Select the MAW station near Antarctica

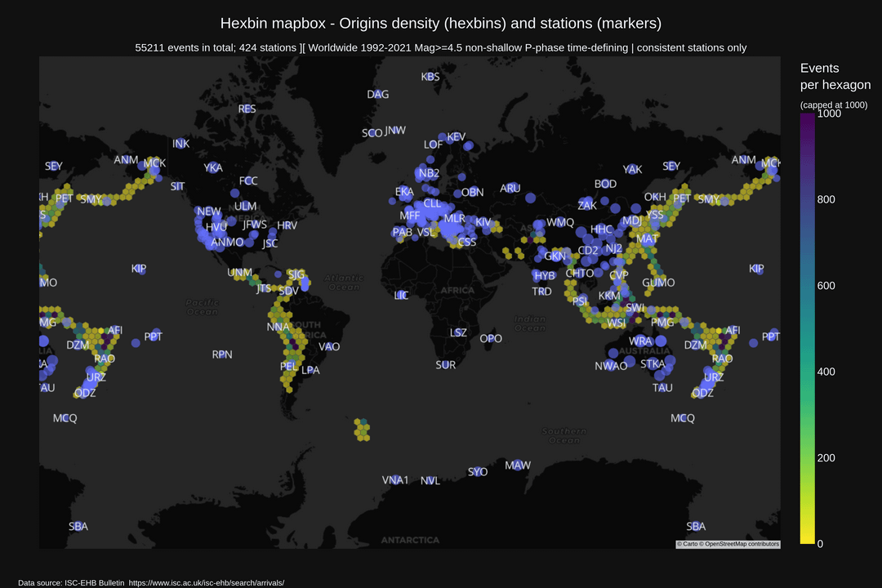point(517,465)
